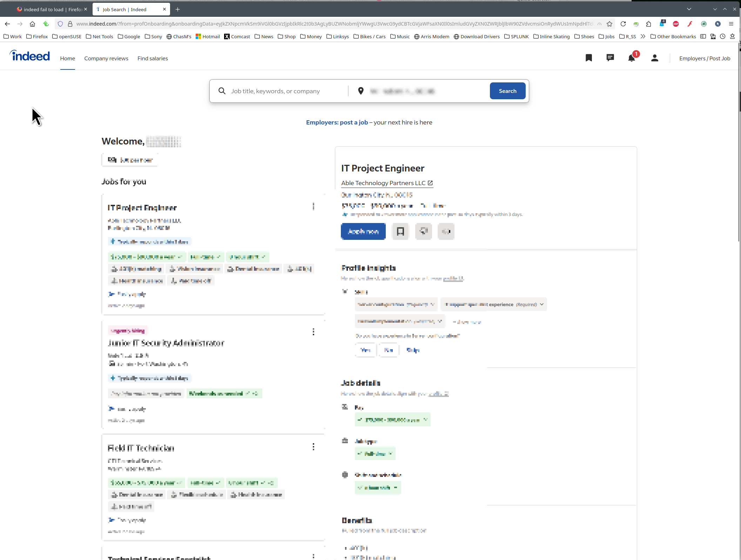Expand first skill chip under Profile insights
Viewport: 741px width, 560px height.
click(x=396, y=304)
